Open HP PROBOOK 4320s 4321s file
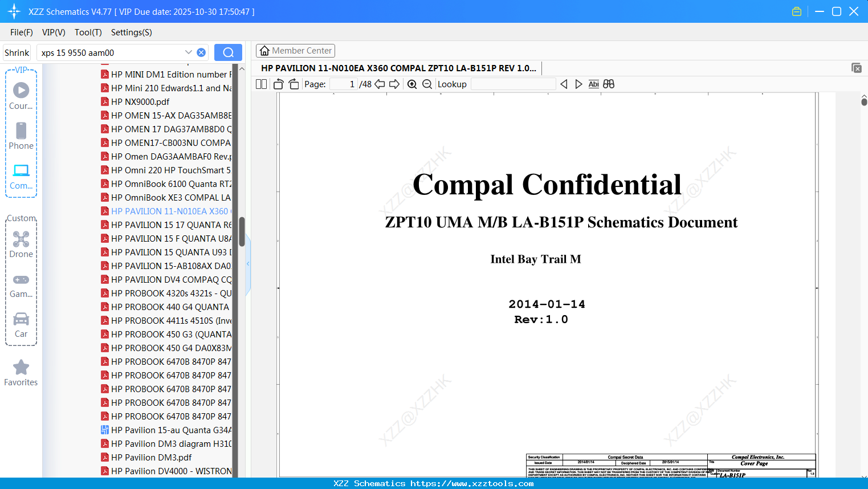This screenshot has height=489, width=868. tap(166, 293)
